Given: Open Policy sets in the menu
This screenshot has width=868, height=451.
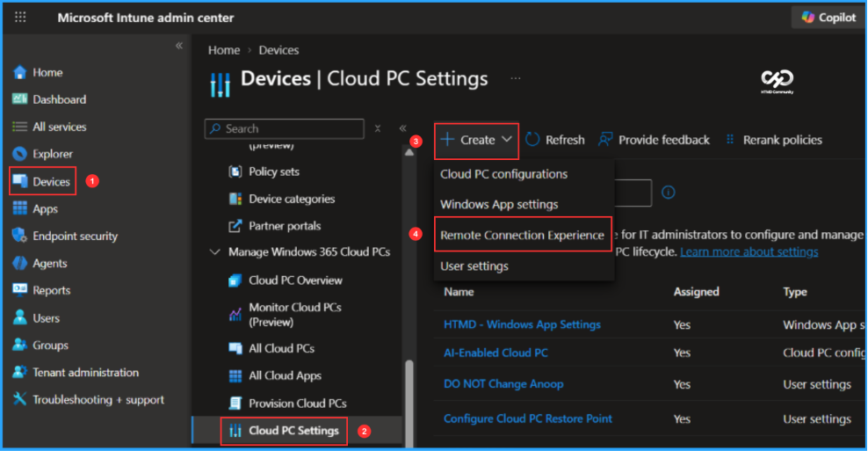Looking at the screenshot, I should click(273, 171).
